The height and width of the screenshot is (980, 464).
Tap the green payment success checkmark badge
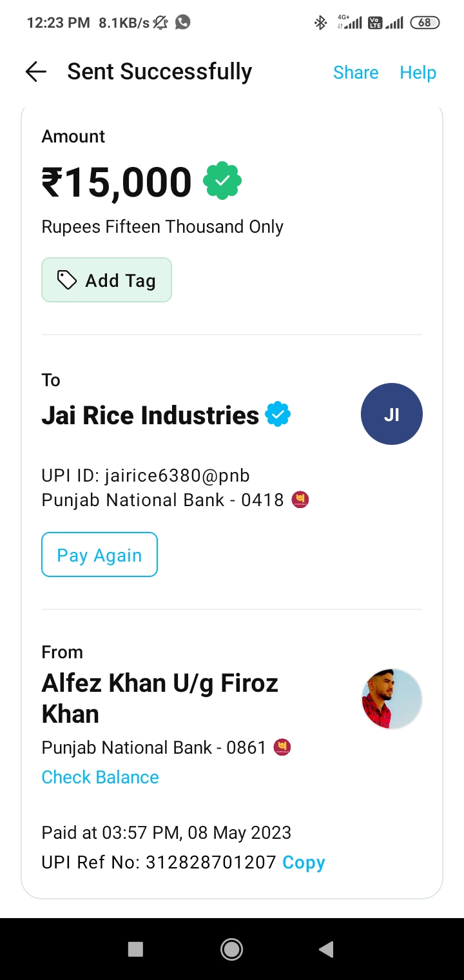pyautogui.click(x=222, y=181)
